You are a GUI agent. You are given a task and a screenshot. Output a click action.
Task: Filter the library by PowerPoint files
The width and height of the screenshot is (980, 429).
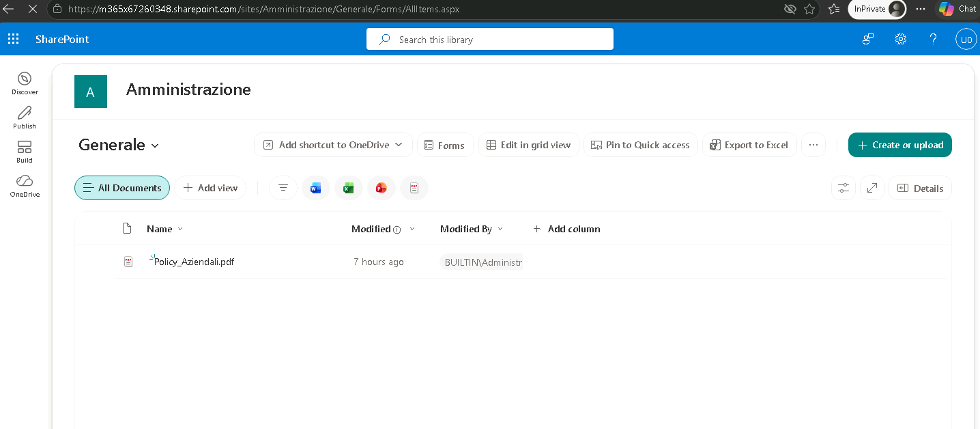[x=381, y=188]
